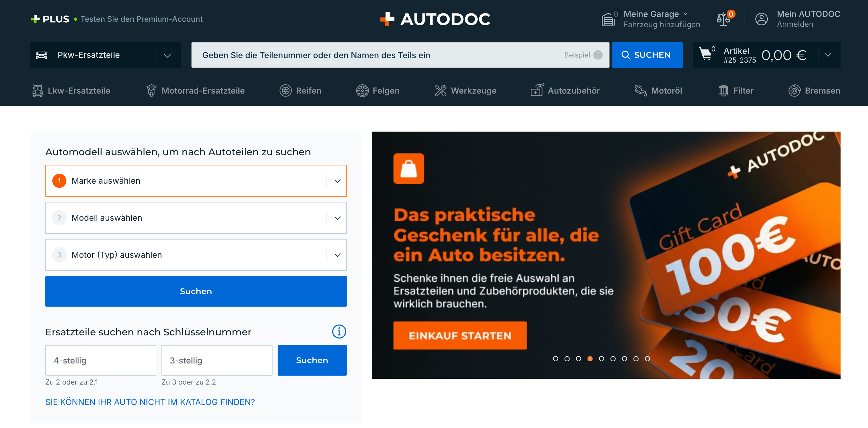This screenshot has width=868, height=428.
Task: Click EINKAUF STARTEN banner button
Action: point(460,335)
